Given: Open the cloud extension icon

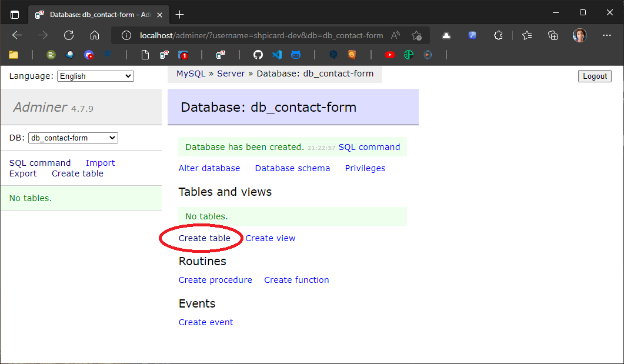Looking at the screenshot, I should pyautogui.click(x=446, y=35).
